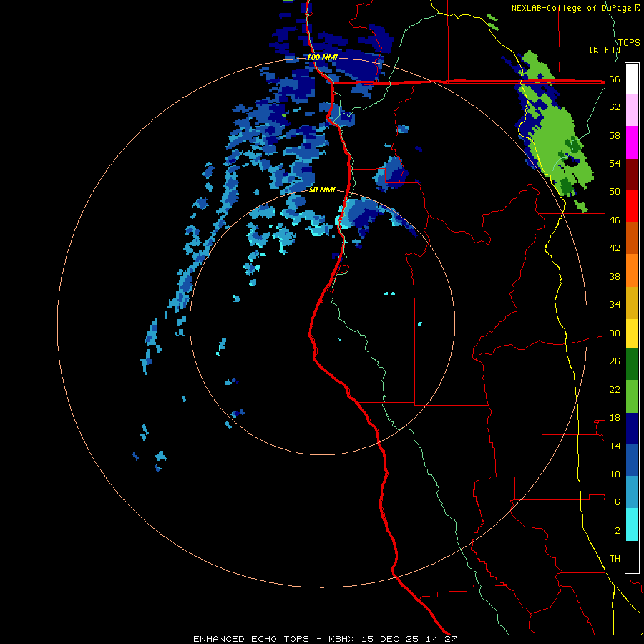Screen dimensions: 644x644
Task: Click the gold legend swatch
Action: coord(632,302)
